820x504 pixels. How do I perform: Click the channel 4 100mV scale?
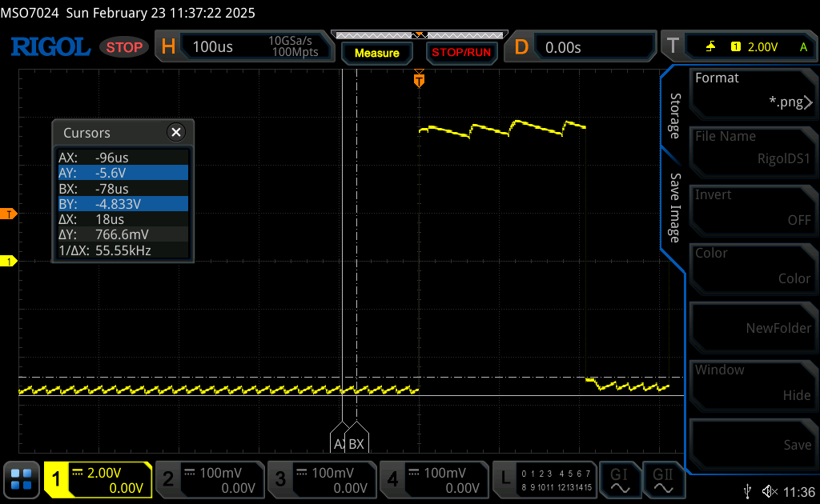tap(445, 473)
